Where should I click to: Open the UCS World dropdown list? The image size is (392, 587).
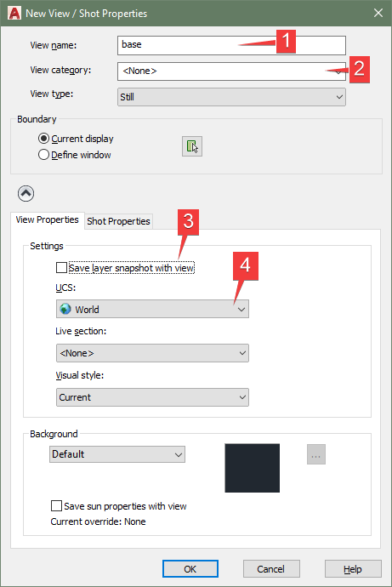tap(152, 309)
